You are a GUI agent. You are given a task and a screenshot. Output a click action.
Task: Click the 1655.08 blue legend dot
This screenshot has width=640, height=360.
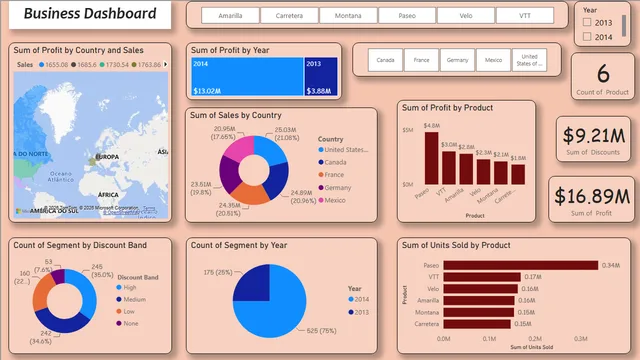tap(41, 64)
